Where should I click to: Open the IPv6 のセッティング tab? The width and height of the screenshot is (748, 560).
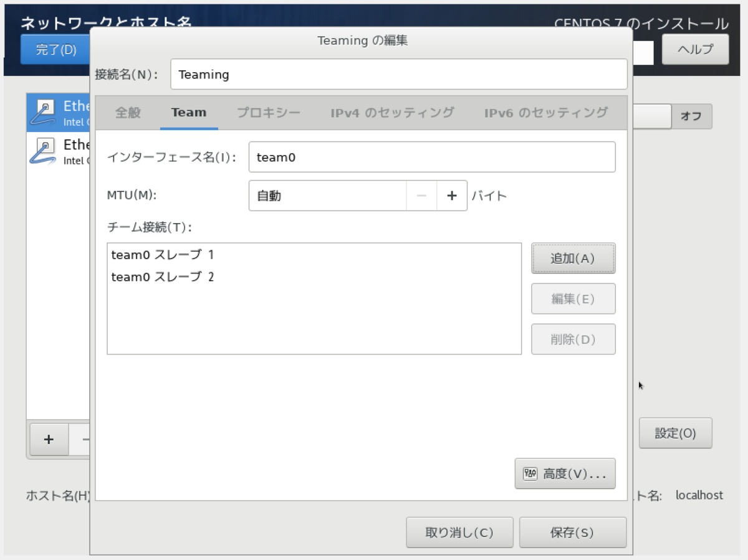click(547, 113)
